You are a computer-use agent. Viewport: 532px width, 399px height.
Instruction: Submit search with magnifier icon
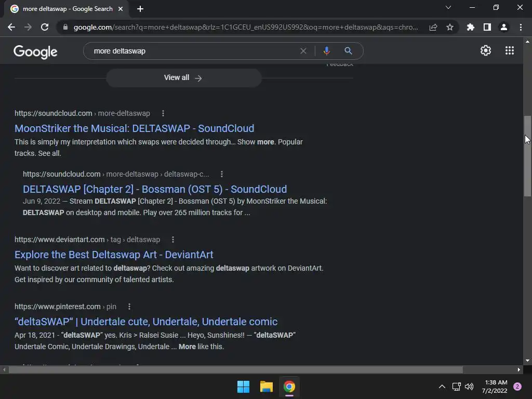(348, 51)
